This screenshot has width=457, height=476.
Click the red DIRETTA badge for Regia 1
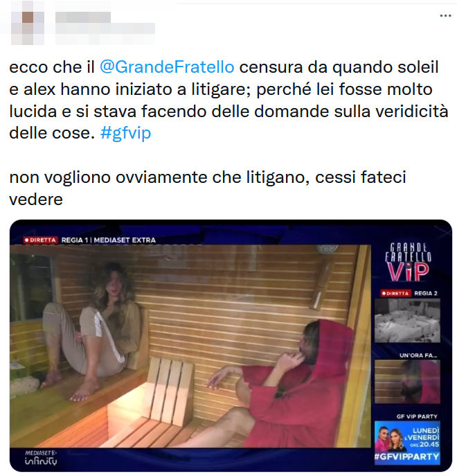(x=40, y=240)
